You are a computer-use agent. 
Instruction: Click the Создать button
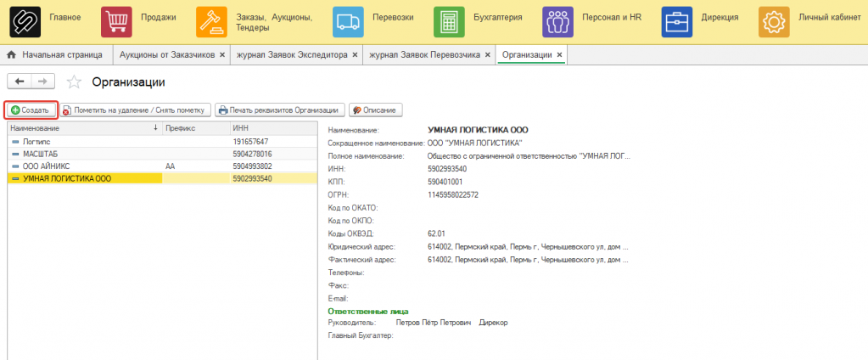31,110
